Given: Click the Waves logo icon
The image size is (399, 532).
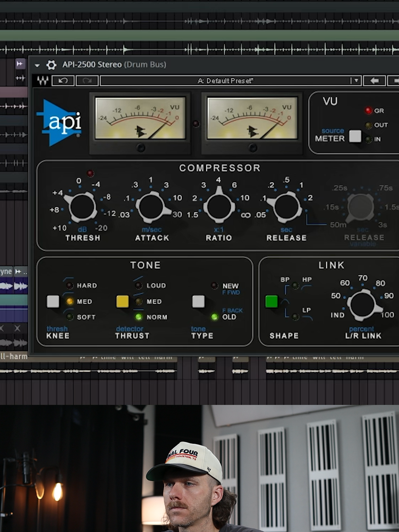Looking at the screenshot, I should click(x=42, y=81).
